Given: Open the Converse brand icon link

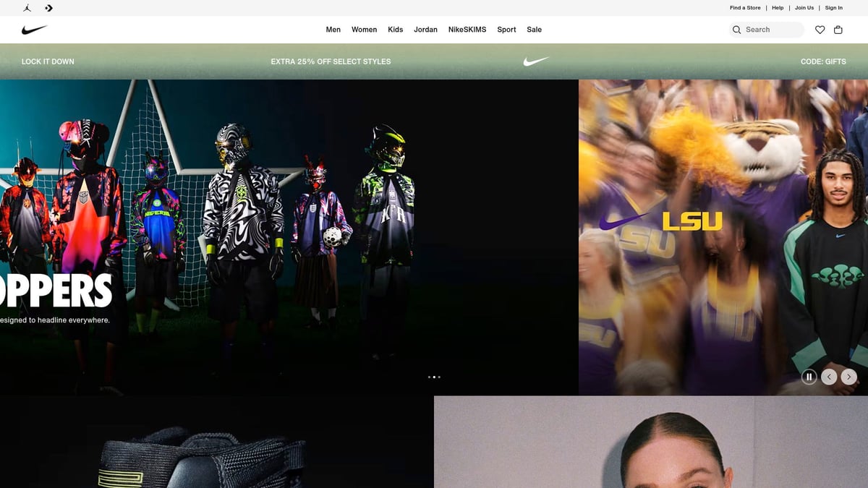Looking at the screenshot, I should click(48, 8).
